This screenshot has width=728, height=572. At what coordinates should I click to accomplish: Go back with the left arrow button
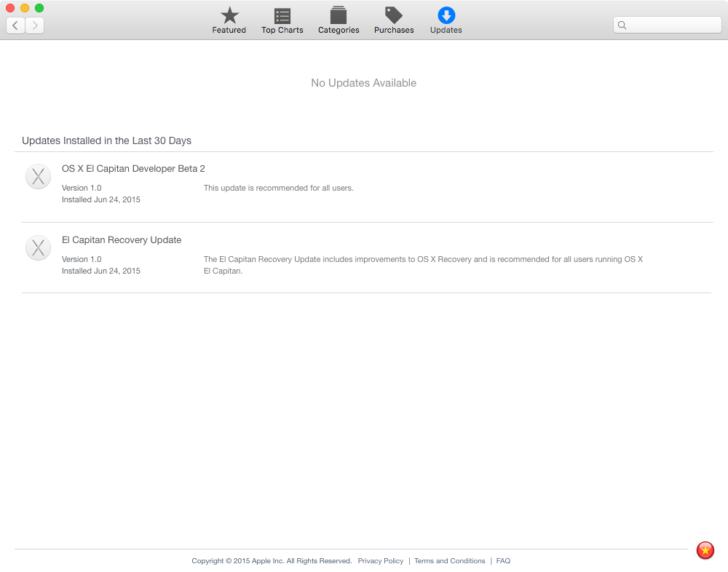pyautogui.click(x=15, y=25)
